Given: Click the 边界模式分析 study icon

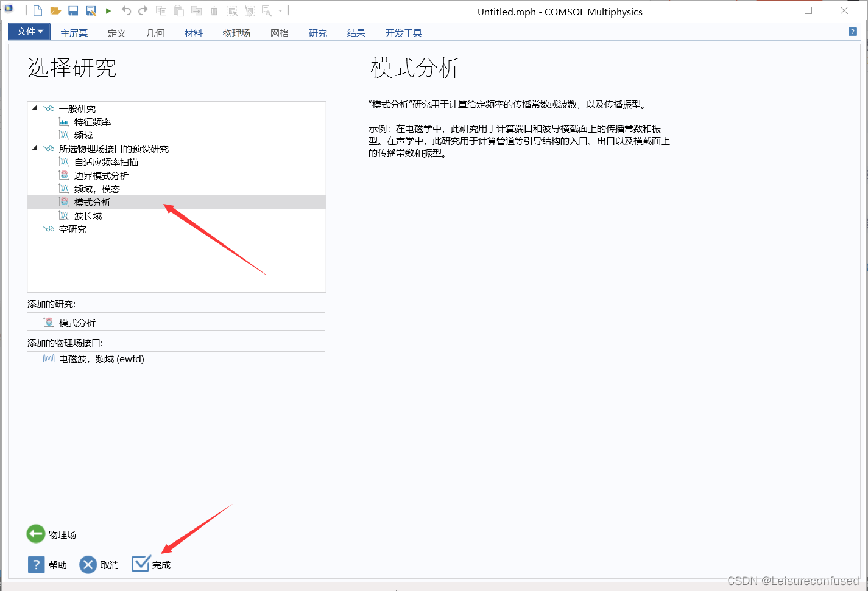Looking at the screenshot, I should (x=63, y=175).
